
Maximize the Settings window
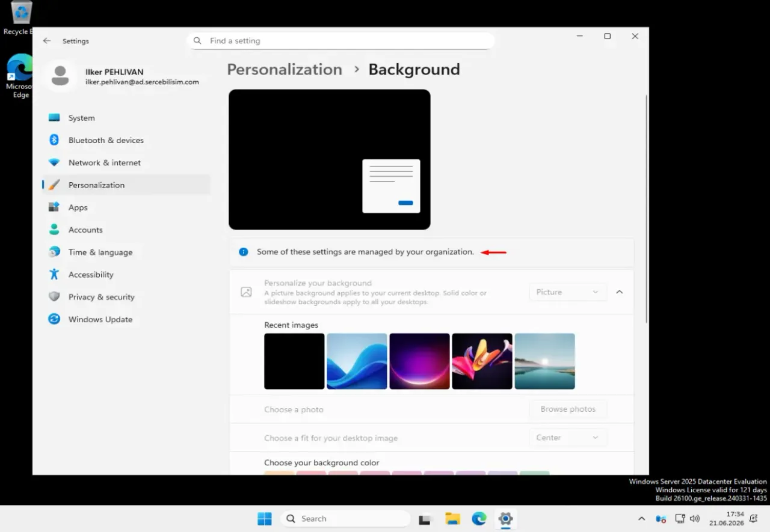[608, 37]
